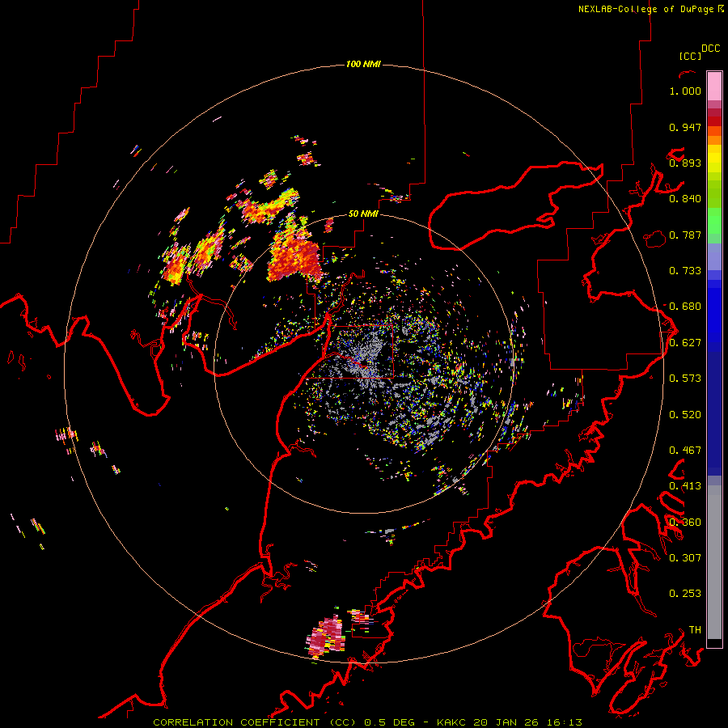Click the DCC label above the color scale
Viewport: 728px width, 728px height.
[711, 49]
